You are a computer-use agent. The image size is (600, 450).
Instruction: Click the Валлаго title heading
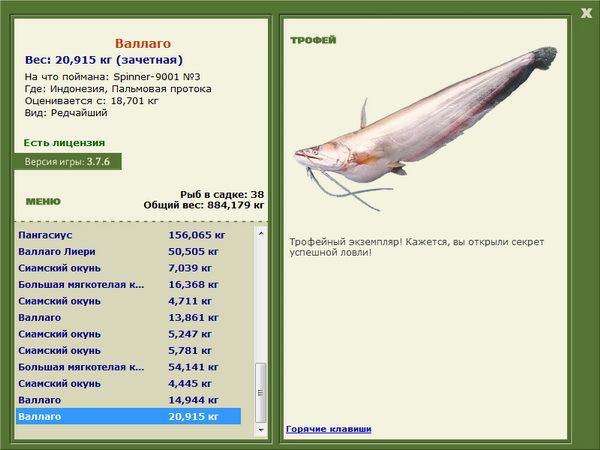click(x=143, y=43)
